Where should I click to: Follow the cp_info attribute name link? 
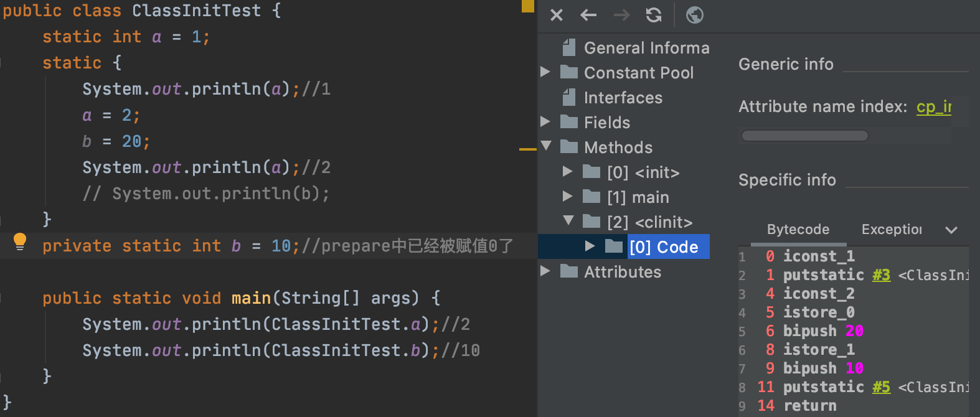[933, 107]
